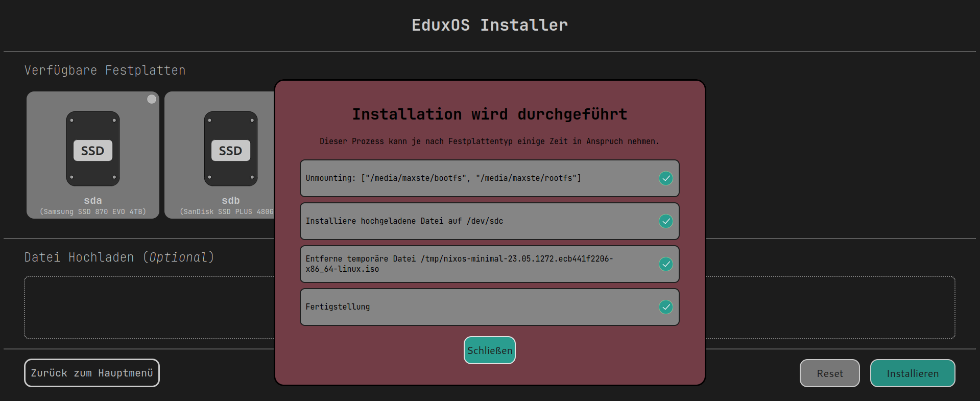Click the checkmark beside the /dev/sdc install step
This screenshot has width=980, height=401.
point(665,221)
